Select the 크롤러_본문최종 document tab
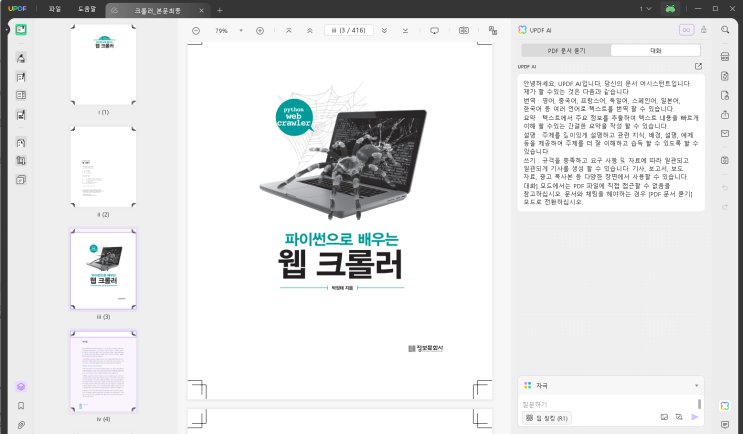 coord(156,10)
